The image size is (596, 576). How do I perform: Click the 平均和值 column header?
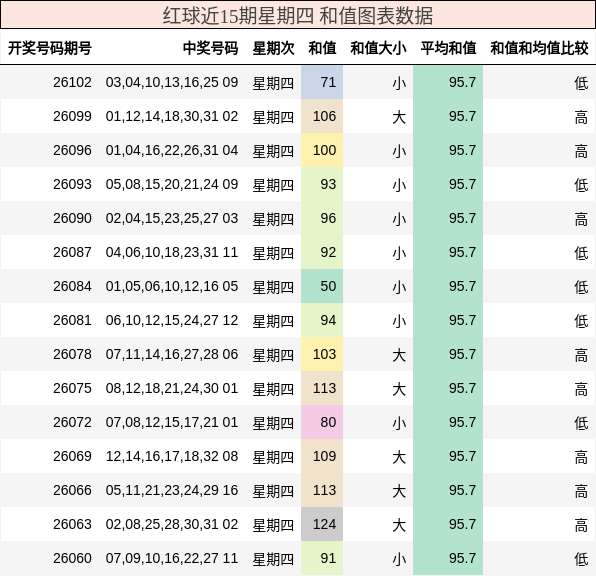pyautogui.click(x=448, y=48)
